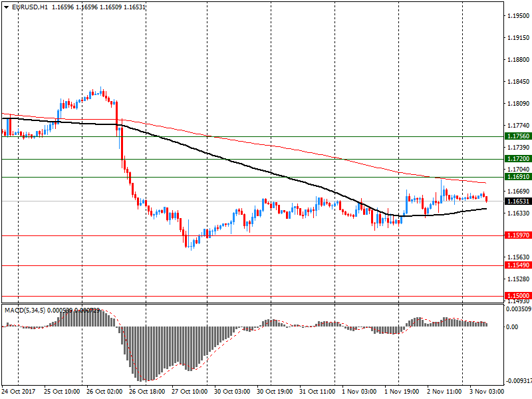This screenshot has width=532, height=399.
Task: Click the 30 Oct 03:00 time axis label
Action: [232, 392]
